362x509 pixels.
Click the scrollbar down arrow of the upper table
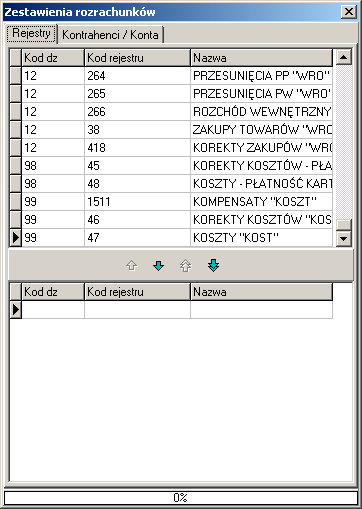click(344, 239)
